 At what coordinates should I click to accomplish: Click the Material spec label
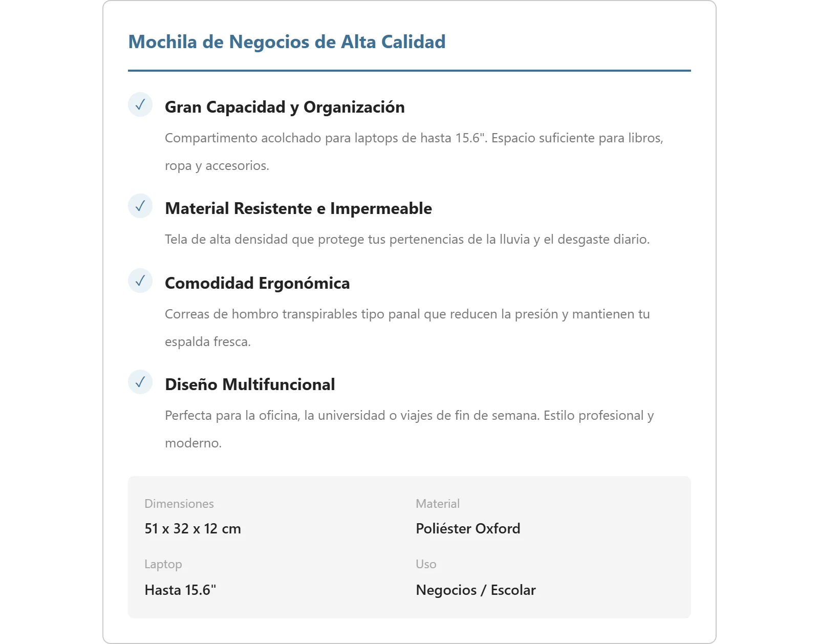(438, 504)
